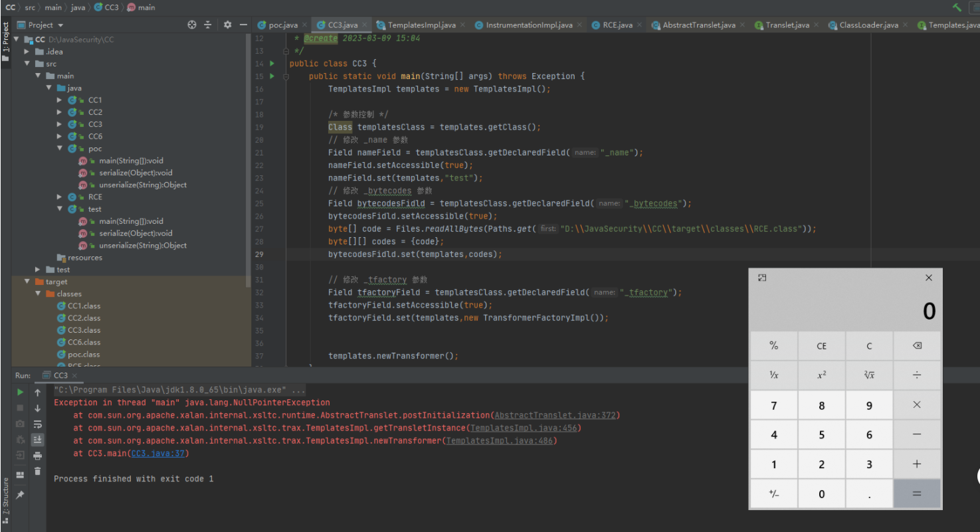Viewport: 980px width, 532px height.
Task: Switch to the InstrumentationImpl.java tab
Action: coord(529,25)
